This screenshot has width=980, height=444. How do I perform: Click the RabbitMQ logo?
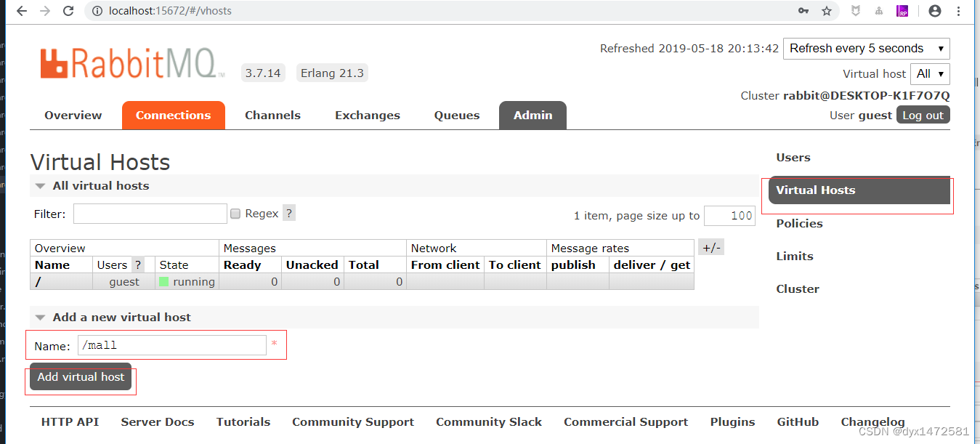click(x=131, y=64)
